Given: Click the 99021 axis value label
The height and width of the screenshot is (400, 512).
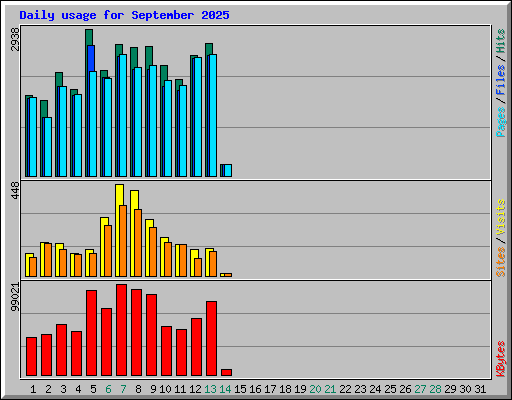Looking at the screenshot, I should tap(15, 297).
